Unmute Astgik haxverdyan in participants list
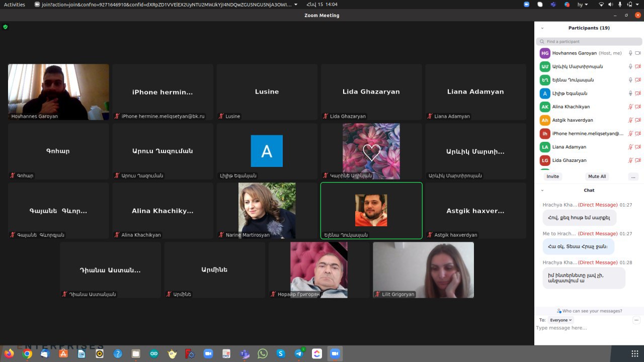Screen dimensions: 644x362 point(630,120)
